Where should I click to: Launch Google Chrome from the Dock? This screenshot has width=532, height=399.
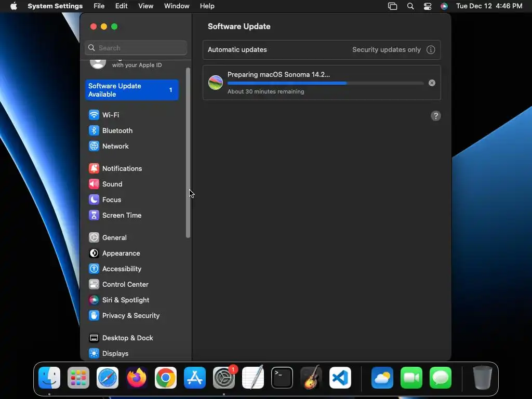coord(166,378)
